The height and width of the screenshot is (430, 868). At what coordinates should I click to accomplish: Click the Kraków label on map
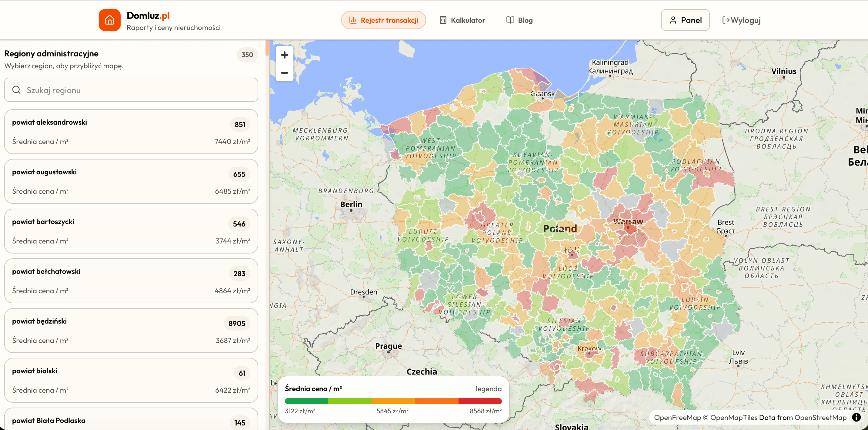point(589,348)
